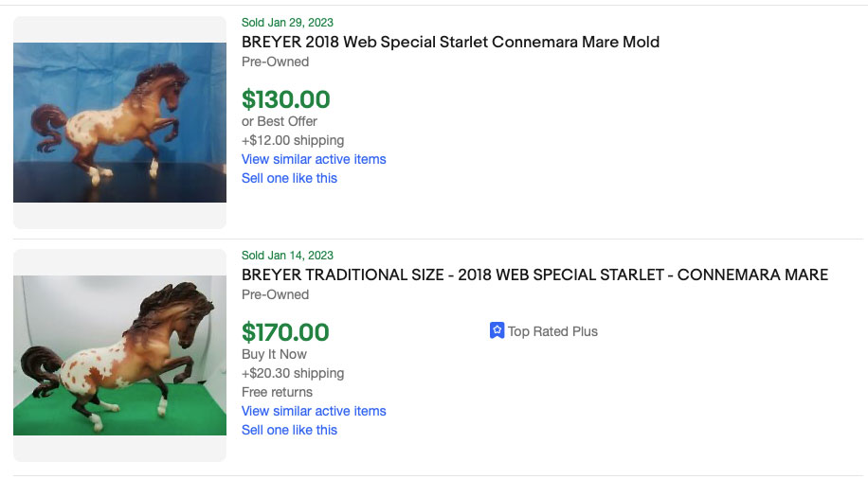View similar active items for the $130.00 listing
Image resolution: width=868 pixels, height=479 pixels.
(314, 159)
